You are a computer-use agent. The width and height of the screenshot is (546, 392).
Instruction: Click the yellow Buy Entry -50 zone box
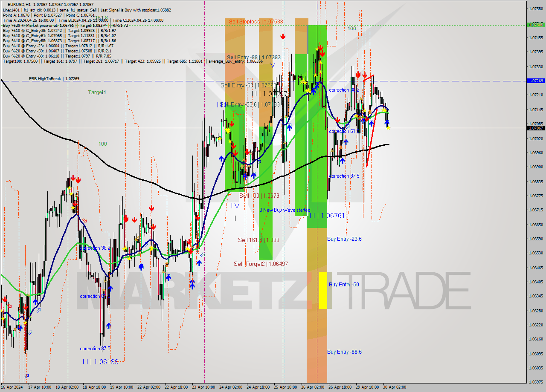pos(323,291)
